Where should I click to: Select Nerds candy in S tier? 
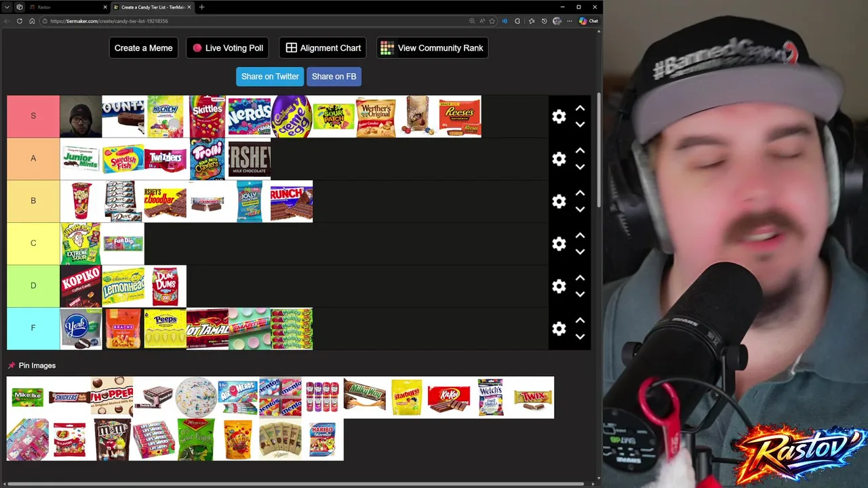[x=249, y=117]
